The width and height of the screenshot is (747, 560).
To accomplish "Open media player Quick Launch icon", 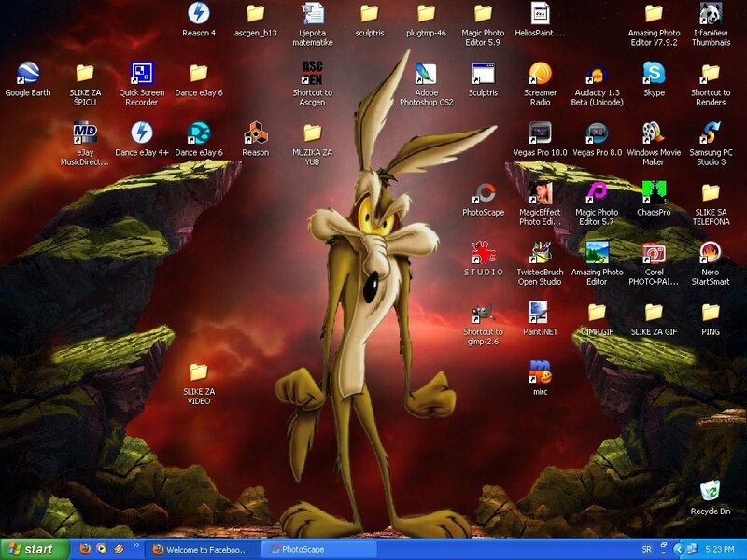I will pyautogui.click(x=102, y=549).
